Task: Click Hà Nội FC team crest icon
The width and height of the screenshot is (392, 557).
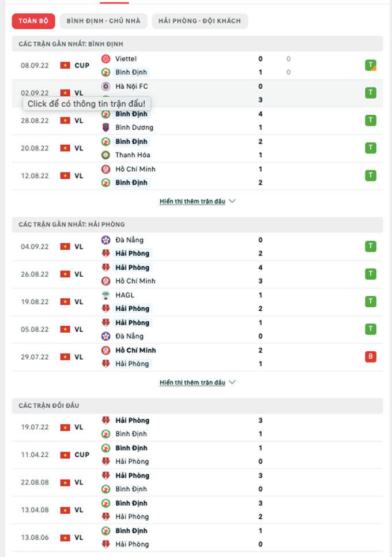Action: (x=106, y=86)
